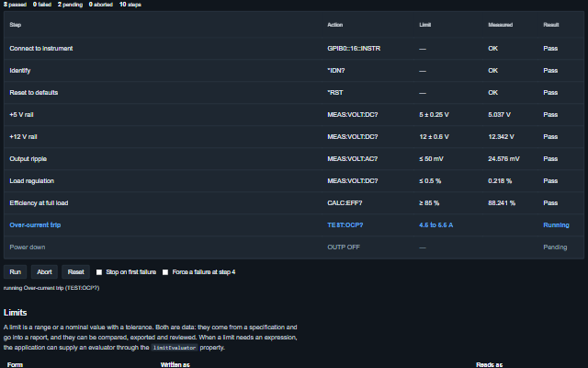588x368 pixels.
Task: Click the ≤ 50 mV limit
Action: (x=431, y=159)
